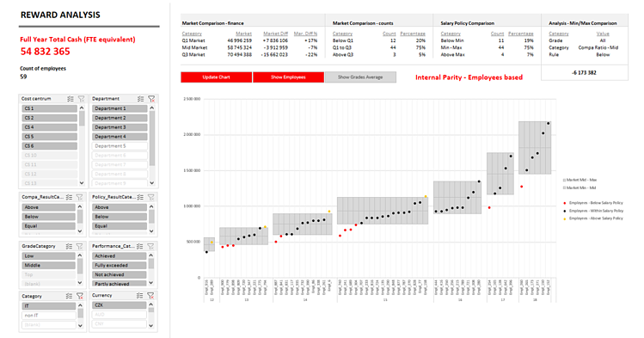Expand Cost centrum list down arrow
The width and height of the screenshot is (644, 338).
point(82,183)
